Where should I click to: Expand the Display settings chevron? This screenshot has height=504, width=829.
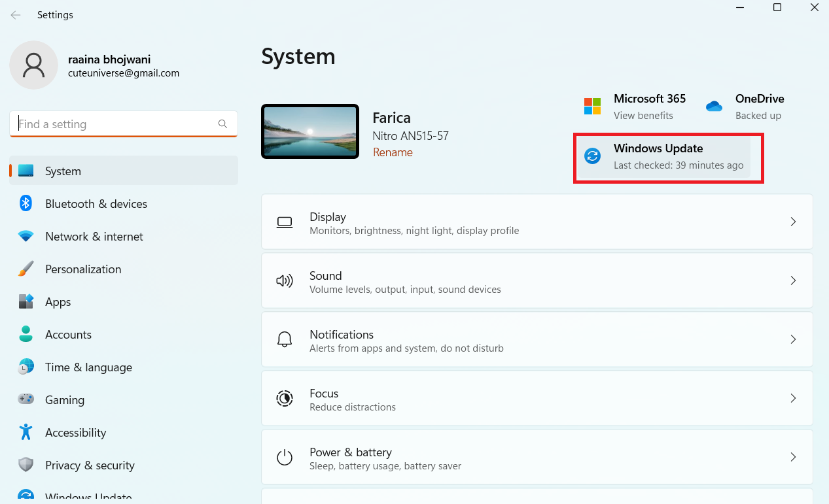coord(793,222)
